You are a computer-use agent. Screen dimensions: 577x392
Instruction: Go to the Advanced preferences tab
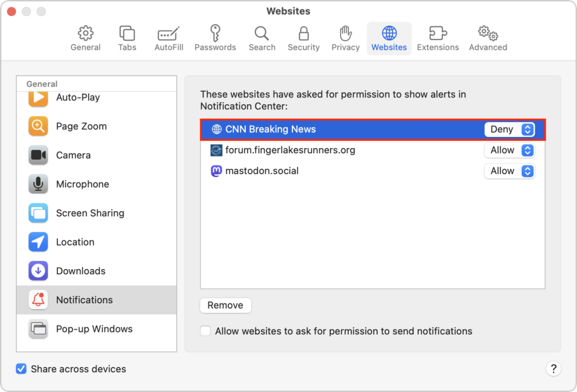tap(488, 39)
